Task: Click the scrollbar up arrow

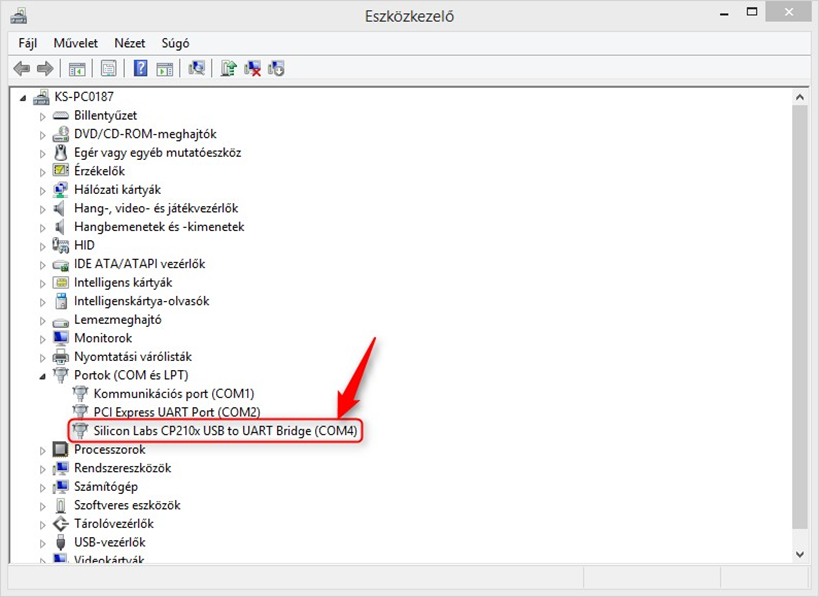Action: coord(800,97)
